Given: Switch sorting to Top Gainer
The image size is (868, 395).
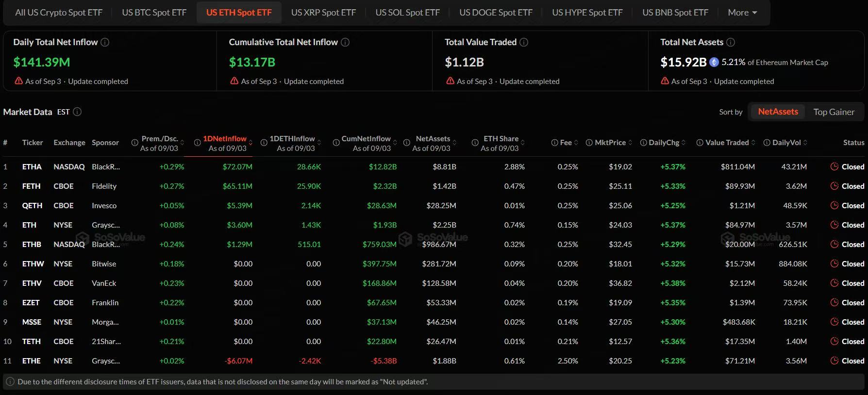Looking at the screenshot, I should click(834, 112).
